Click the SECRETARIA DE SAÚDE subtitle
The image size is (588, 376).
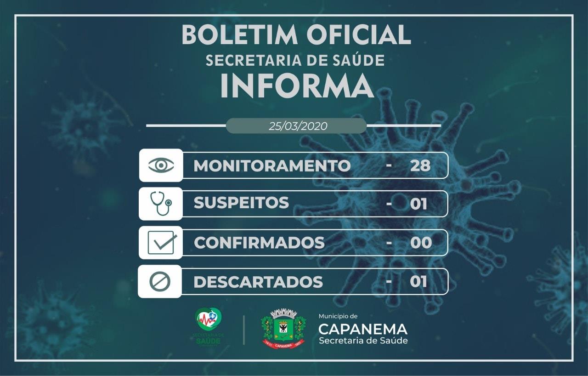pos(295,60)
